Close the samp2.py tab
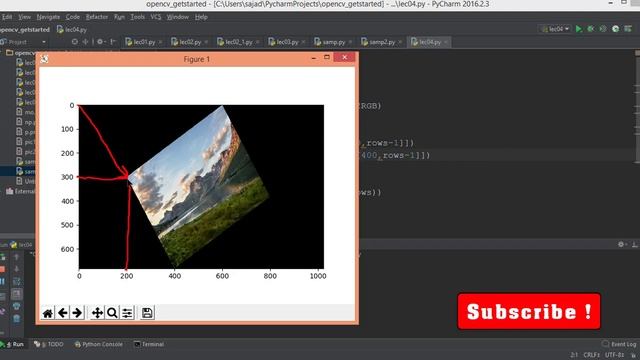640x360 pixels. point(400,42)
